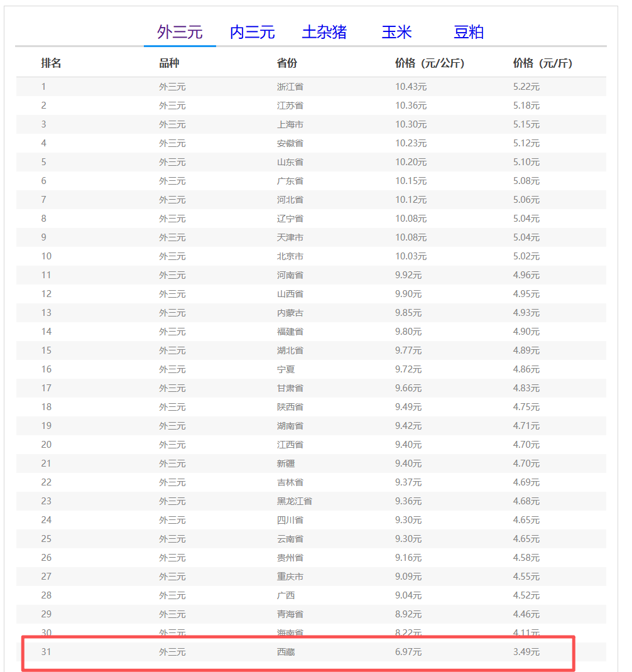Select the 江西省 province cell
632x672 pixels.
click(290, 445)
